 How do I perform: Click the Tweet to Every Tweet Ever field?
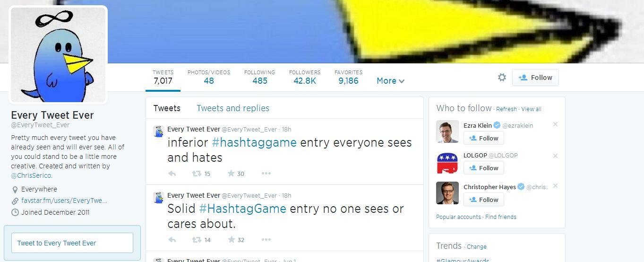pyautogui.click(x=72, y=243)
